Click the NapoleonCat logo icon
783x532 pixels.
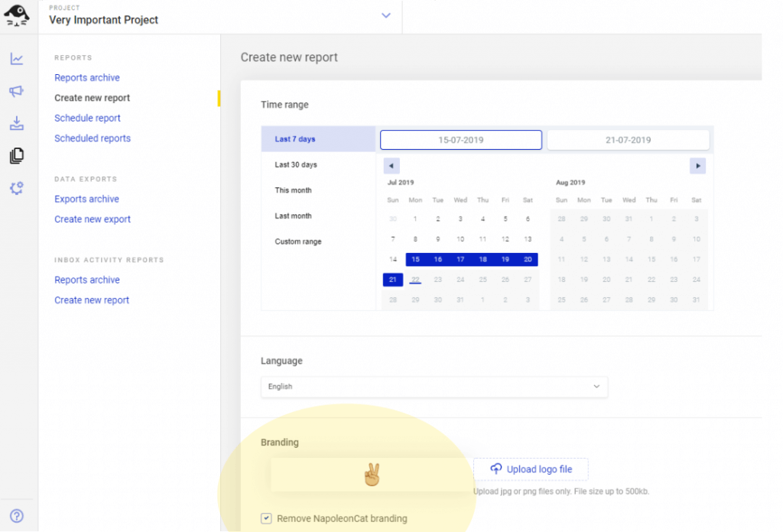(x=17, y=15)
